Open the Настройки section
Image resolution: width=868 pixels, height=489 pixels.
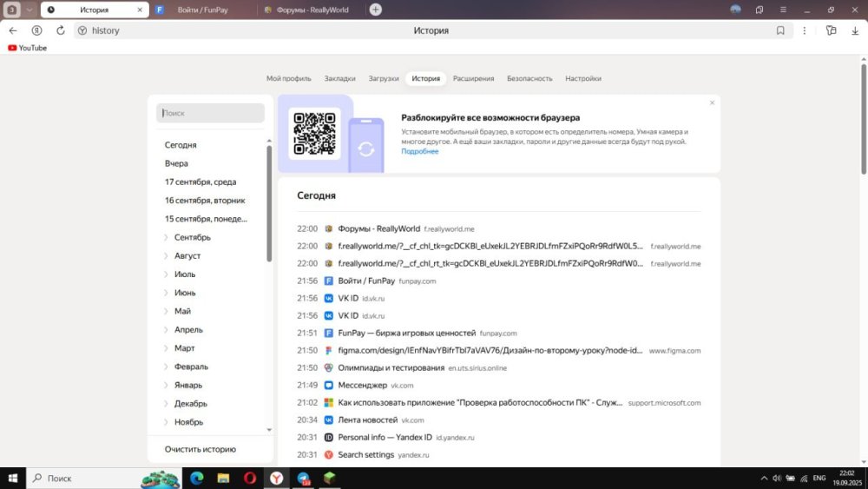coord(583,78)
